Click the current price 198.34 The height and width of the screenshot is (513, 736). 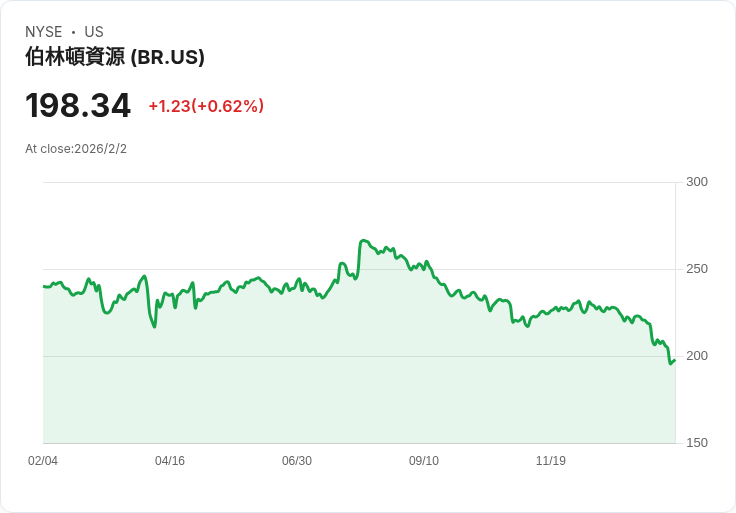click(x=78, y=106)
